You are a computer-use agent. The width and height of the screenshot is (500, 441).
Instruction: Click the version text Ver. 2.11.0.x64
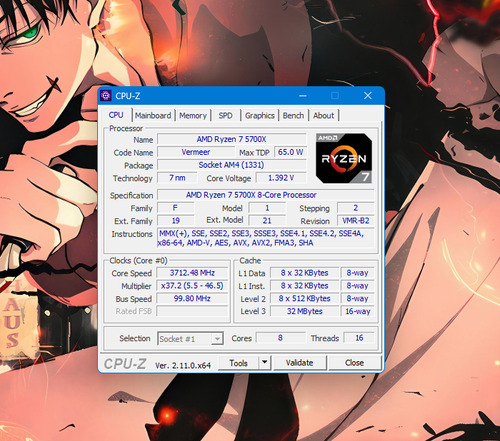click(x=183, y=365)
